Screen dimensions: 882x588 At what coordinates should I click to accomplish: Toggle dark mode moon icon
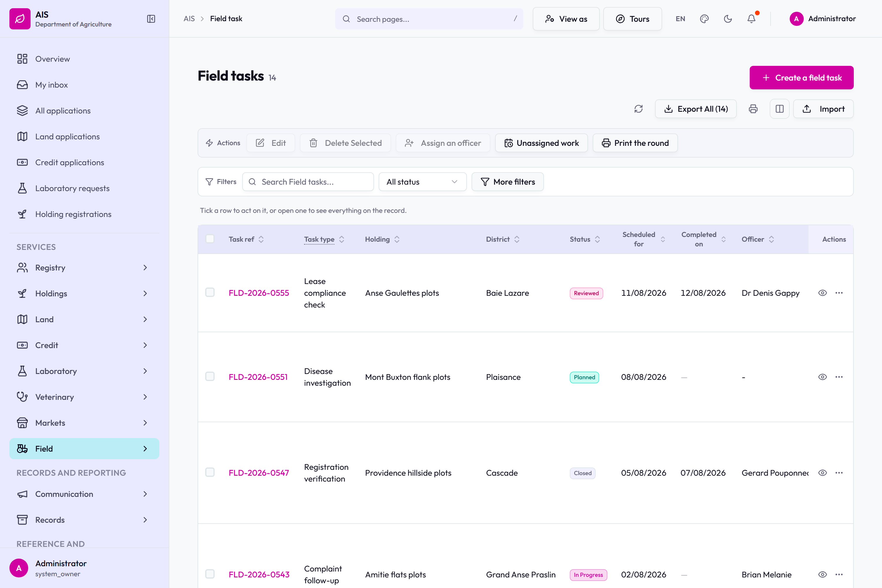point(728,19)
